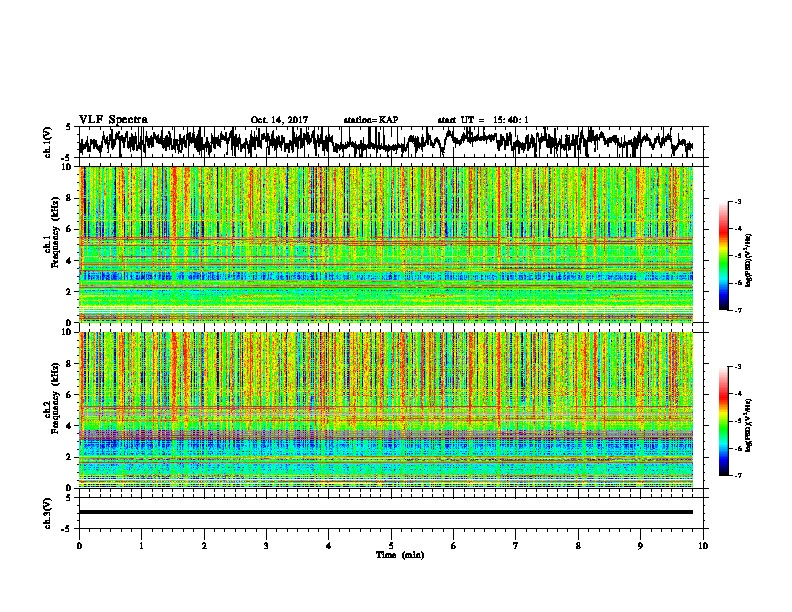792x612 pixels.
Task: Click time axis tick label "1"
Action: (x=141, y=546)
